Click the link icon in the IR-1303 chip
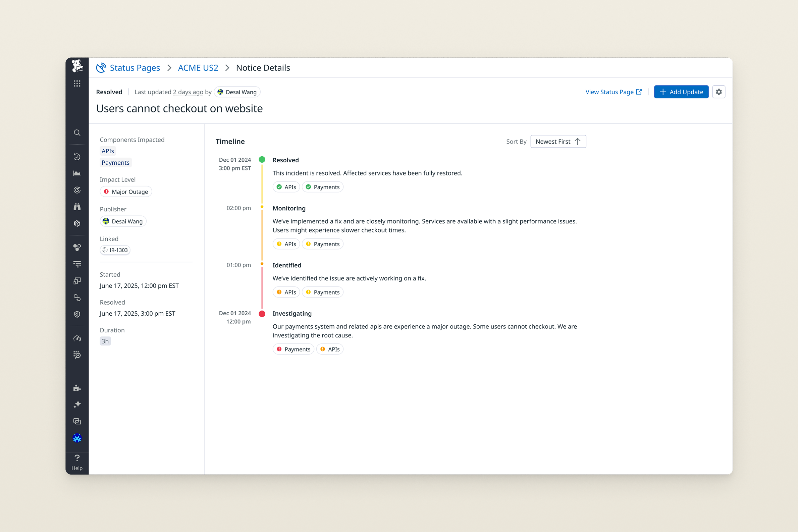This screenshot has height=532, width=798. click(x=105, y=250)
